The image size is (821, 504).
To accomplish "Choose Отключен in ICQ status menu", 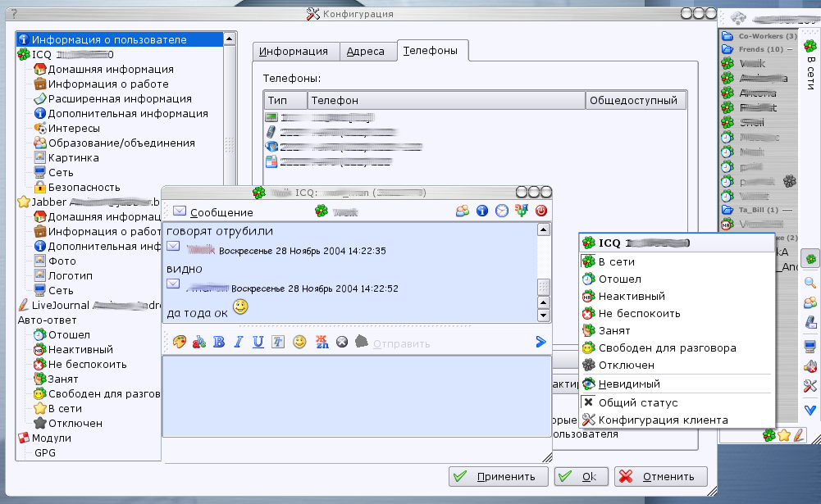I will [677, 366].
